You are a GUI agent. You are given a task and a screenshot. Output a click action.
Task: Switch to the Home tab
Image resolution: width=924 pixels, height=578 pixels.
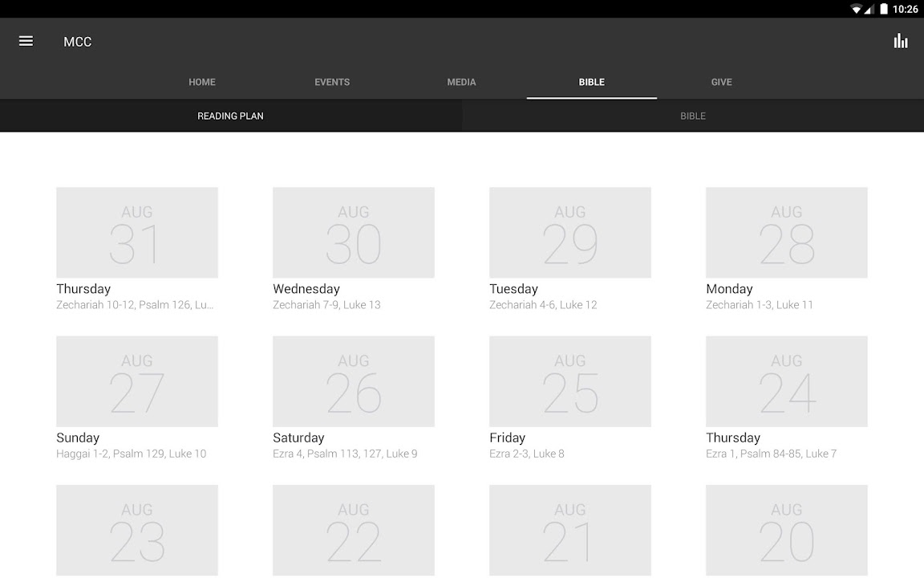tap(202, 82)
